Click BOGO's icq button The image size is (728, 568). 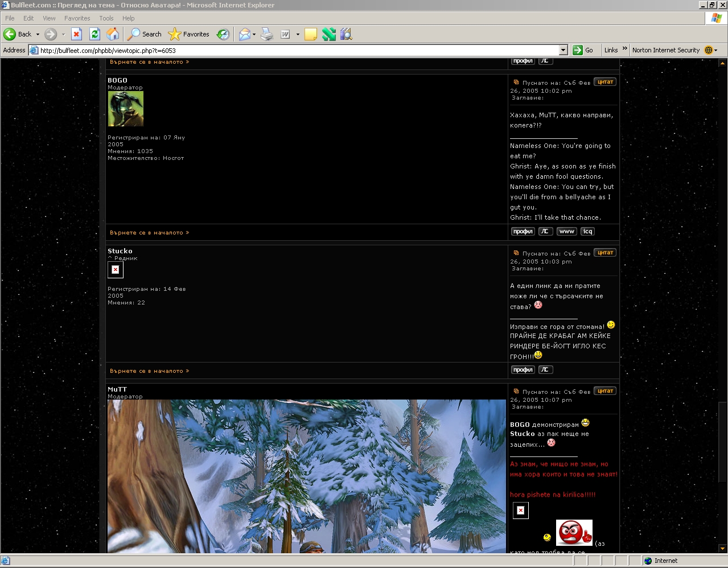pyautogui.click(x=587, y=232)
